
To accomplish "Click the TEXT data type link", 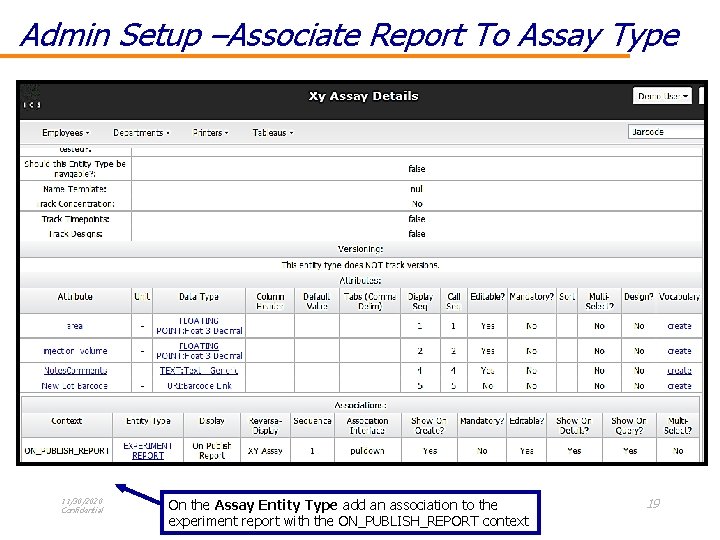I will point(198,370).
